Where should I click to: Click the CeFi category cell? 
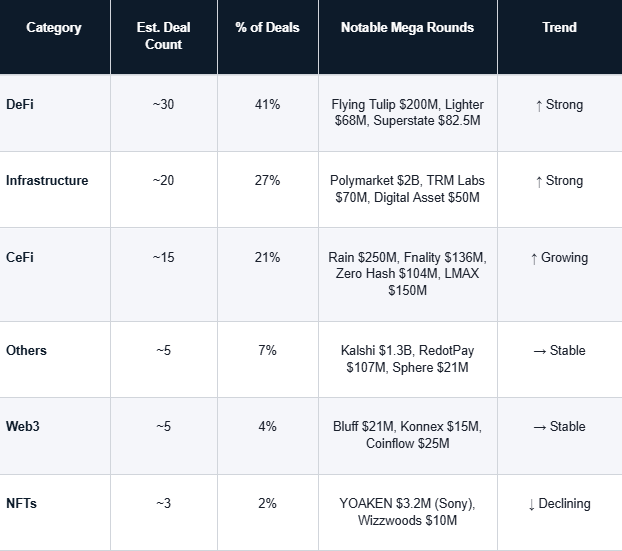[x=19, y=258]
